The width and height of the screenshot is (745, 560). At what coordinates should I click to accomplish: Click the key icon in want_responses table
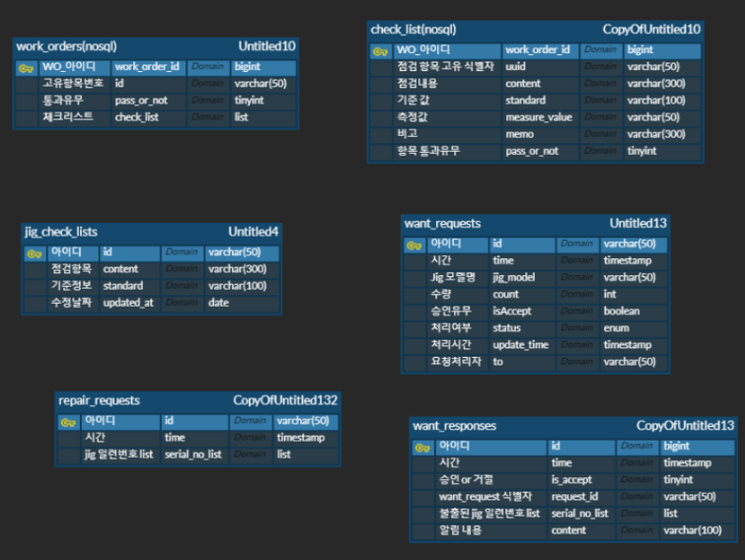point(423,447)
